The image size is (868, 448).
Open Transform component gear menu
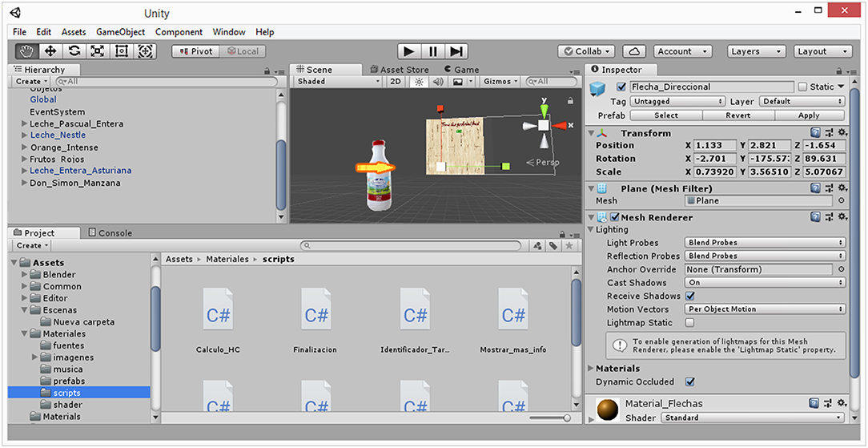tap(842, 133)
